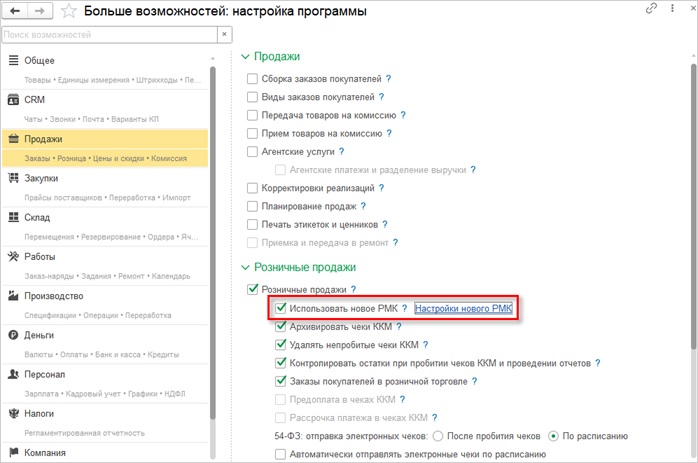
Task: Enable Прием товаров на комиссию checkbox
Action: click(252, 134)
